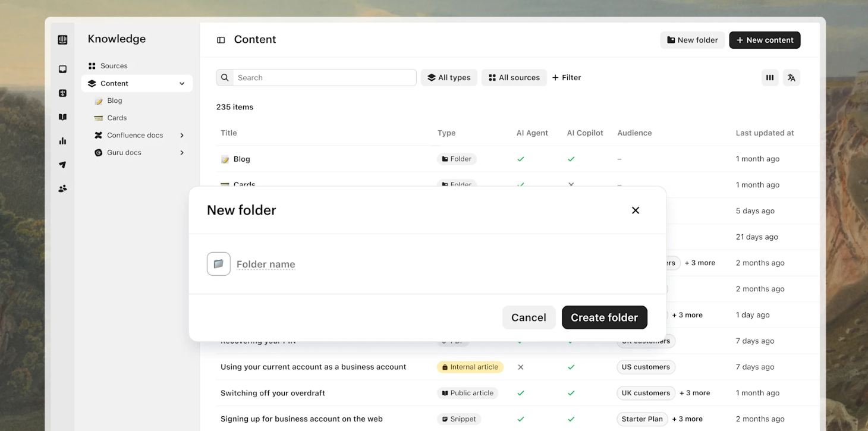Click the Intercom logo icon
This screenshot has width=868, height=431.
pos(62,40)
